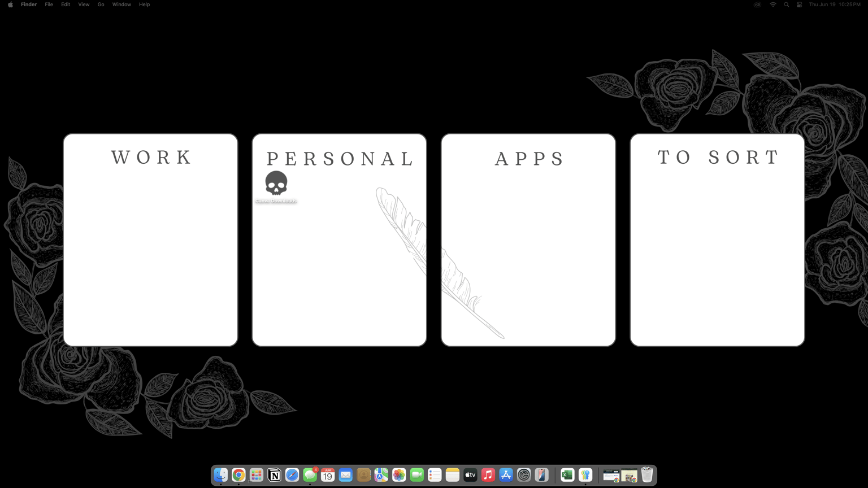Image resolution: width=868 pixels, height=488 pixels.
Task: Open the Calendar app in the Dock
Action: (328, 475)
